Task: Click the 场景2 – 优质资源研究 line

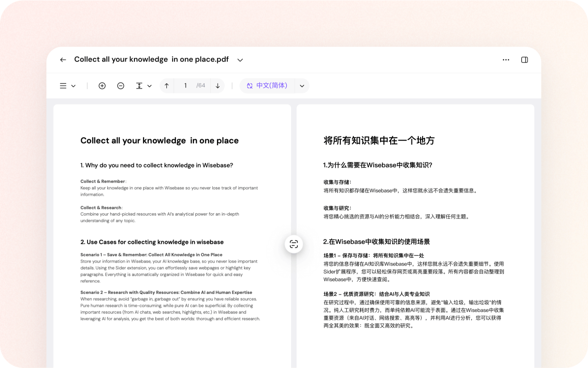Action: pyautogui.click(x=377, y=294)
